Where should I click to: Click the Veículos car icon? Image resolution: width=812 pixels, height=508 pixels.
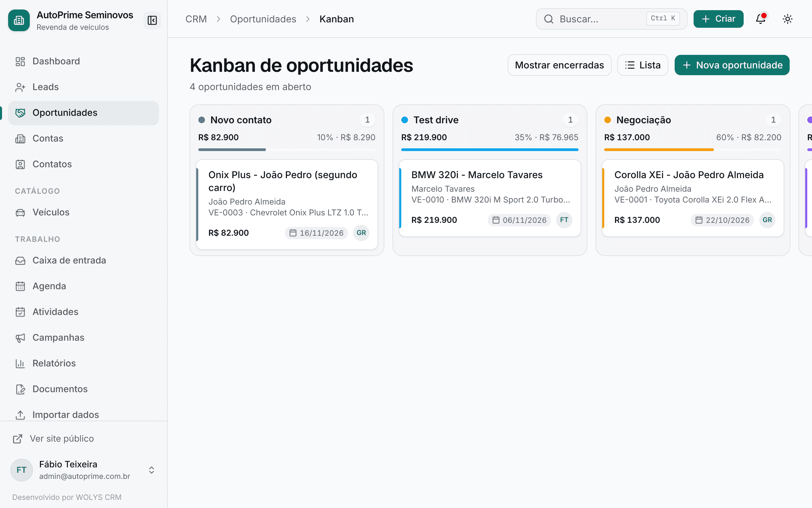coord(20,212)
